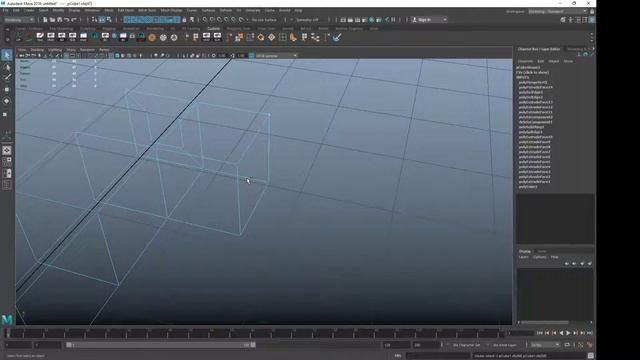Click the Open Scene icon

[52, 20]
